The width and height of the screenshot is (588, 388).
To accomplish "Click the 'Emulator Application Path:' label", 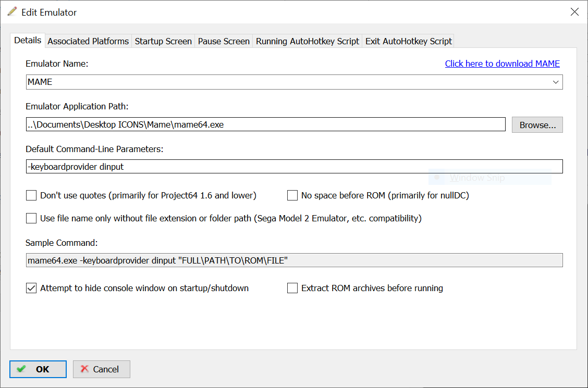I will coord(77,107).
